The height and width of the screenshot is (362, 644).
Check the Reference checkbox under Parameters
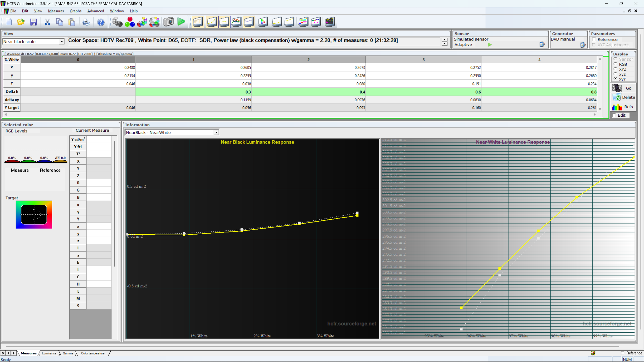pos(594,39)
